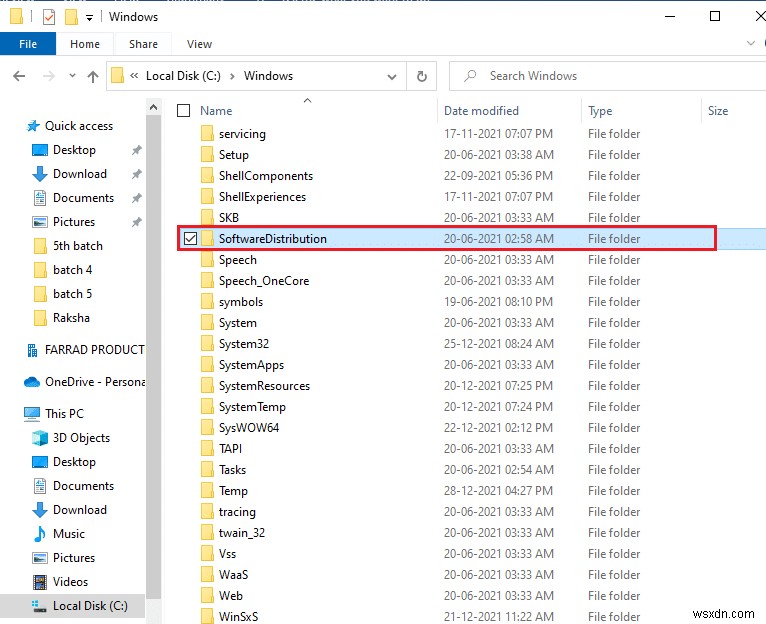Viewport: 766px width, 624px height.
Task: Click the SystemApps folder icon
Action: 207,365
